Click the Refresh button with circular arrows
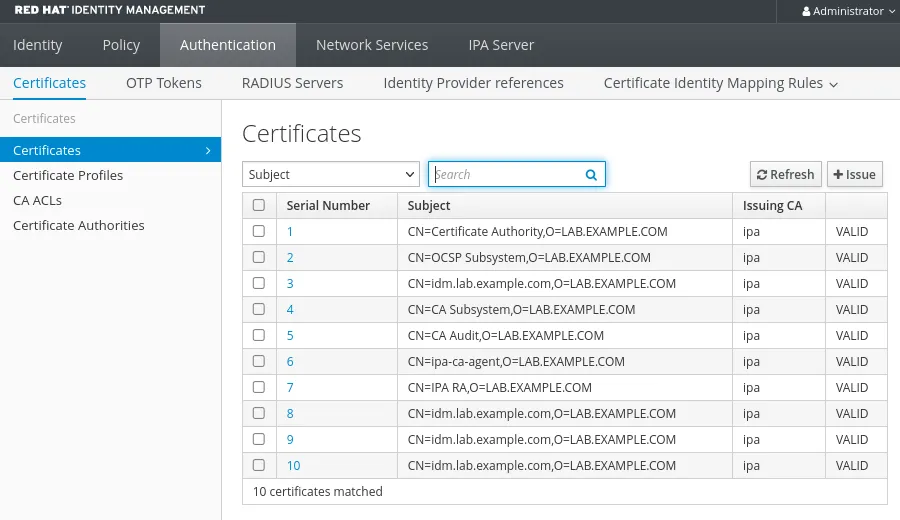This screenshot has height=520, width=900. [x=785, y=174]
